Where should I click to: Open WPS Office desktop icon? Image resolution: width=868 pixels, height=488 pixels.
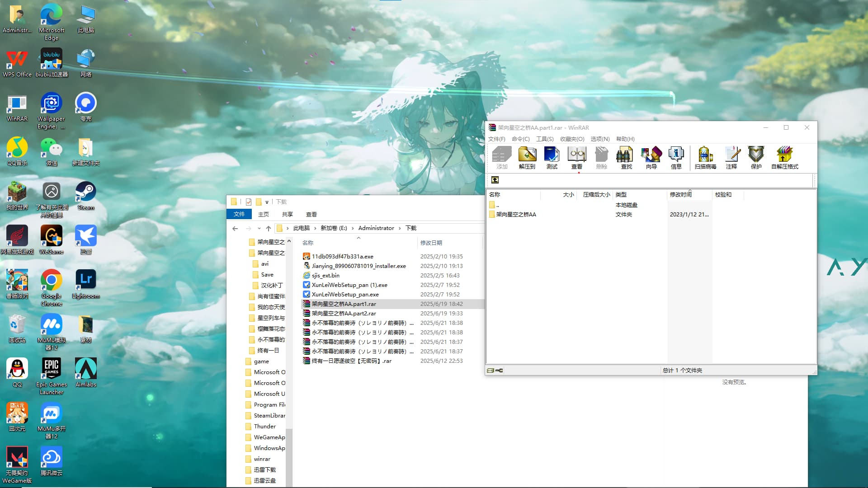17,63
